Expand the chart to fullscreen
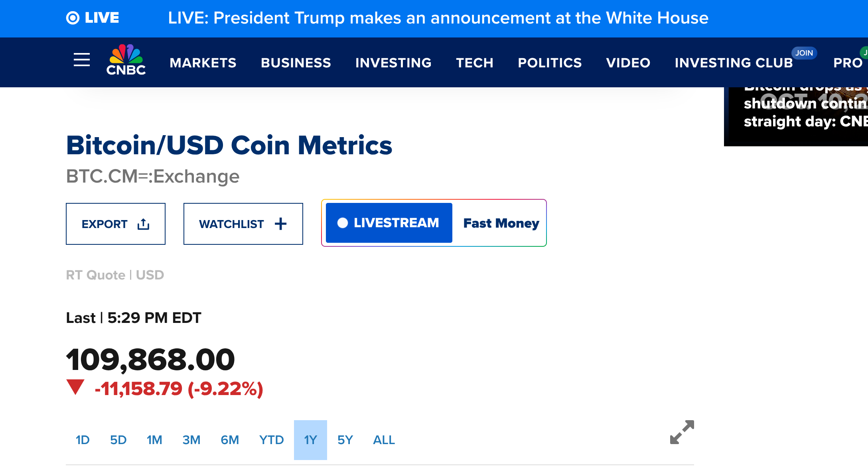This screenshot has width=868, height=472. pyautogui.click(x=682, y=432)
